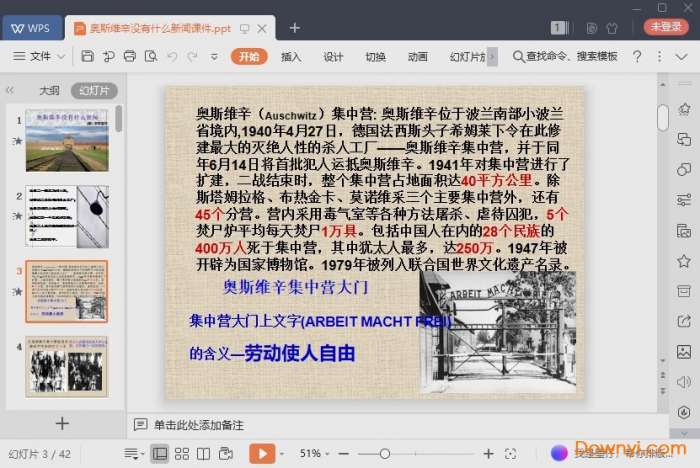Viewport: 700px width, 468px height.
Task: Click the Undo arrow icon
Action: (x=171, y=57)
